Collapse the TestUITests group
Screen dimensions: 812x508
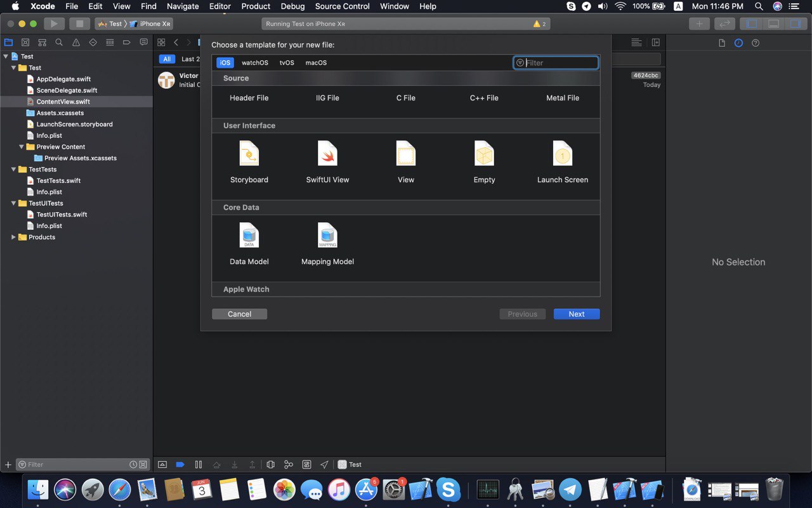[13, 203]
